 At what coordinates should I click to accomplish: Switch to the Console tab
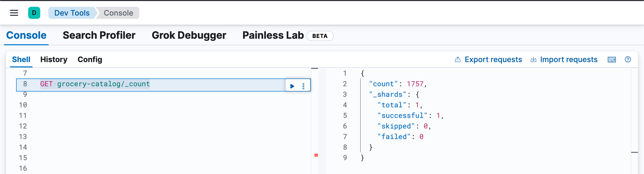click(x=26, y=35)
